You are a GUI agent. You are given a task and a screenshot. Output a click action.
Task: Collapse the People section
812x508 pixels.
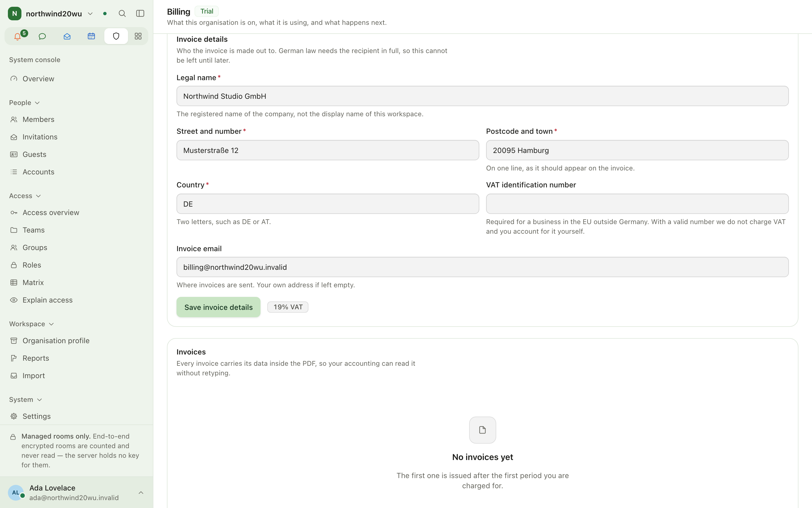(25, 103)
